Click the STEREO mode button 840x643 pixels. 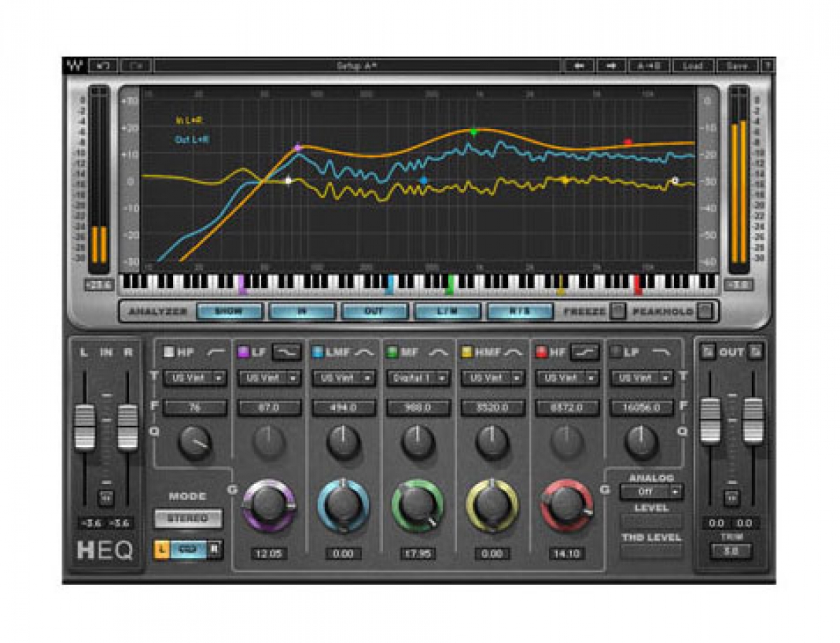click(x=188, y=519)
